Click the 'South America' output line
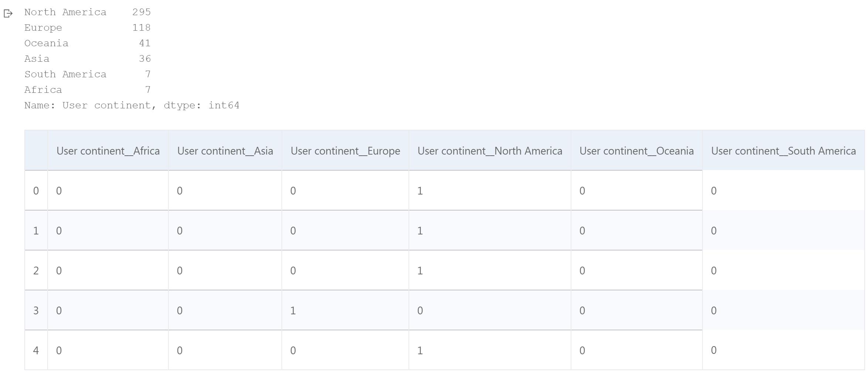 (88, 74)
